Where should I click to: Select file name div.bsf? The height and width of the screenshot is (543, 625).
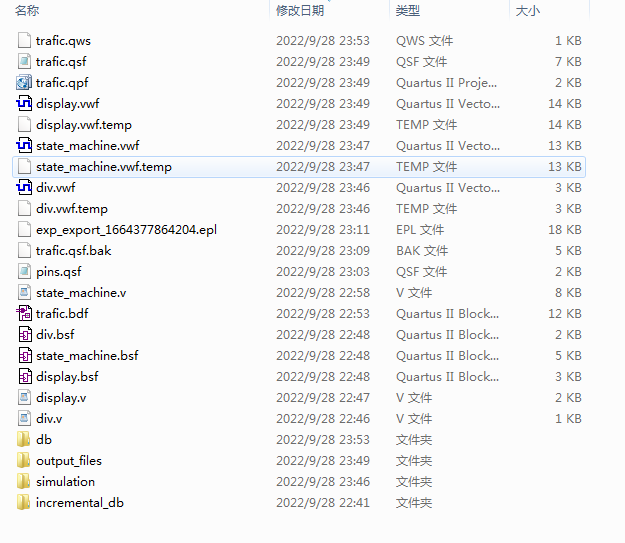(55, 334)
